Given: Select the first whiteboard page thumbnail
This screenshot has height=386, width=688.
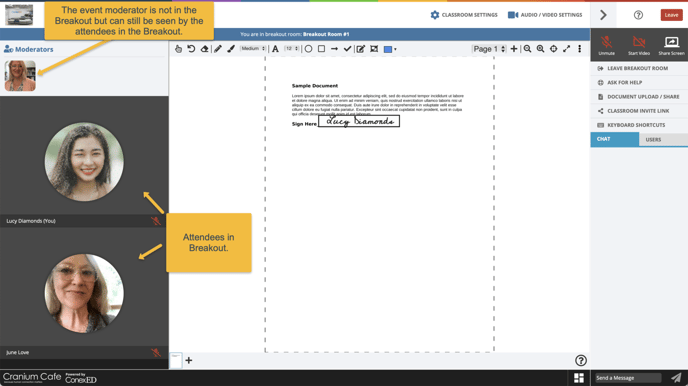Looking at the screenshot, I should [x=176, y=360].
